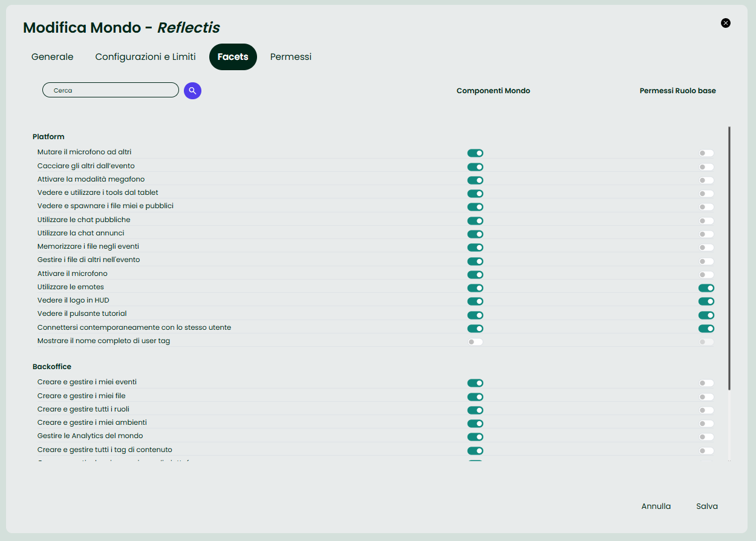Open the Configurazioni e Limiti tab
The height and width of the screenshot is (541, 756).
(145, 56)
